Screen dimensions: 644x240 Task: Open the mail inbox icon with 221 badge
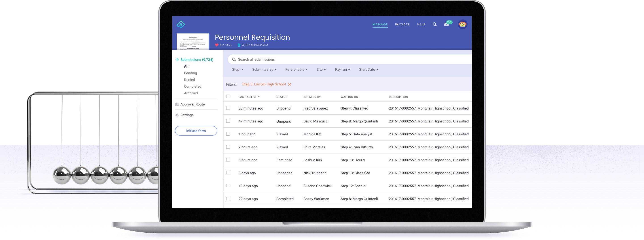coord(446,24)
